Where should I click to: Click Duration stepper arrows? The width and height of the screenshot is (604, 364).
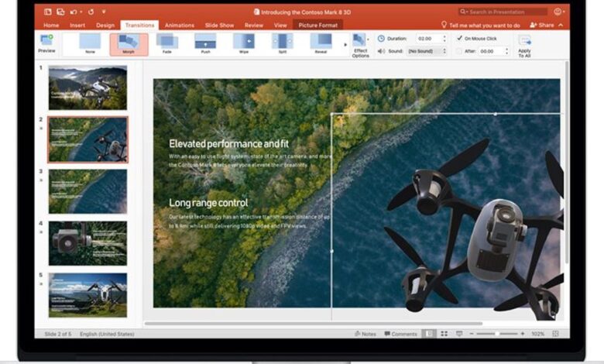click(444, 39)
